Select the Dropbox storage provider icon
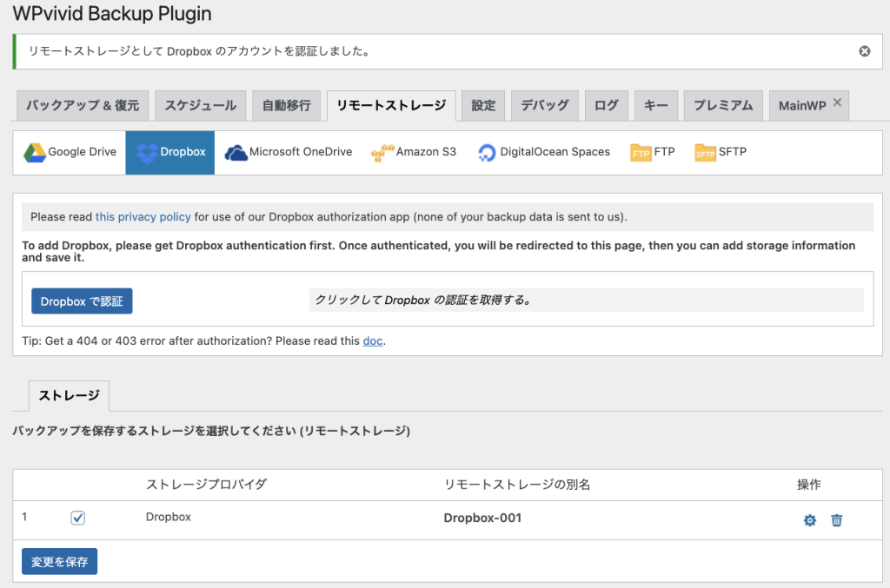The image size is (890, 588). pyautogui.click(x=169, y=151)
